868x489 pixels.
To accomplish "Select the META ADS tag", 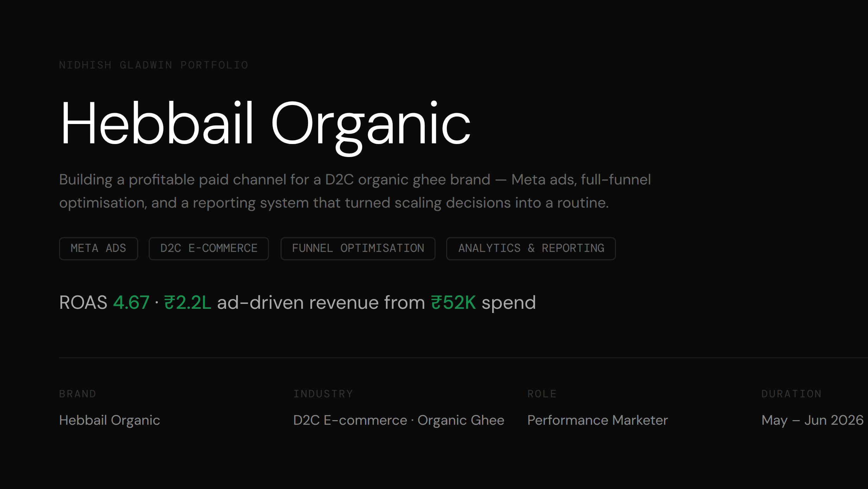I will click(98, 249).
